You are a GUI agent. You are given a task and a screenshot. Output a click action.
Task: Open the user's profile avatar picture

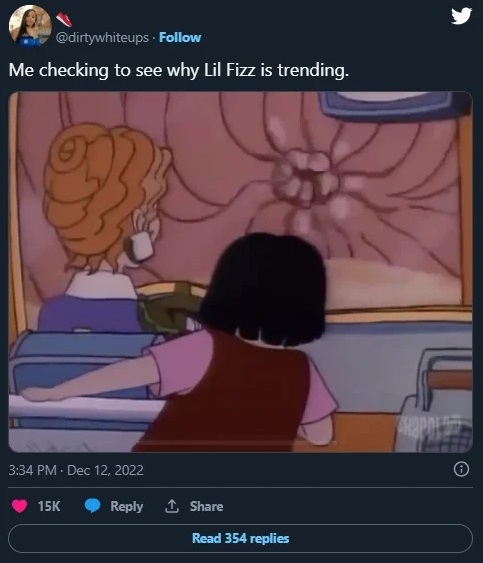tap(30, 25)
